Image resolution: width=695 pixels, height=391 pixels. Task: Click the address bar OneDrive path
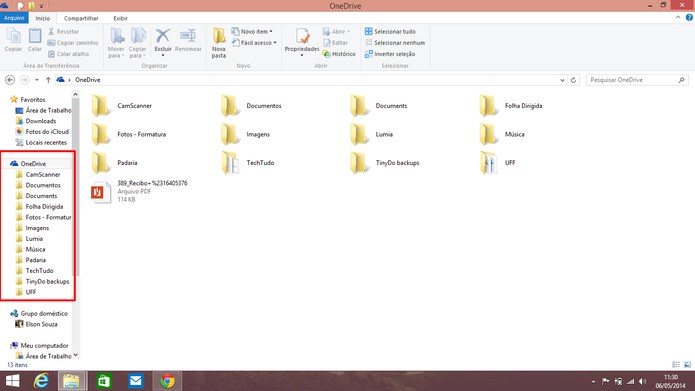pyautogui.click(x=87, y=80)
